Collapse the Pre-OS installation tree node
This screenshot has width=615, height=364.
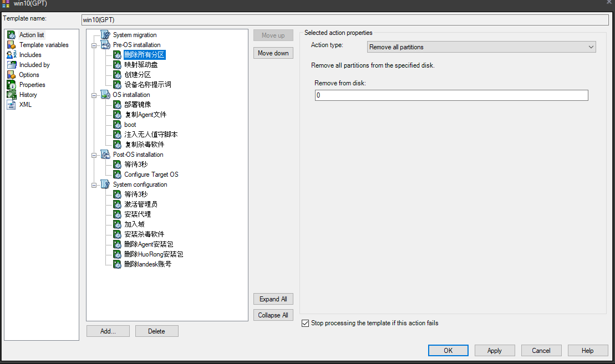point(94,45)
